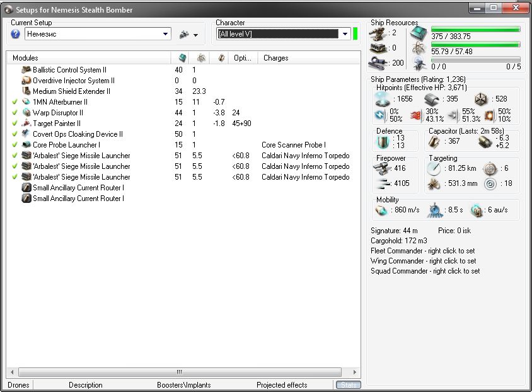The height and width of the screenshot is (392, 532).
Task: Open the Current Setup Немезис dropdown
Action: (165, 34)
